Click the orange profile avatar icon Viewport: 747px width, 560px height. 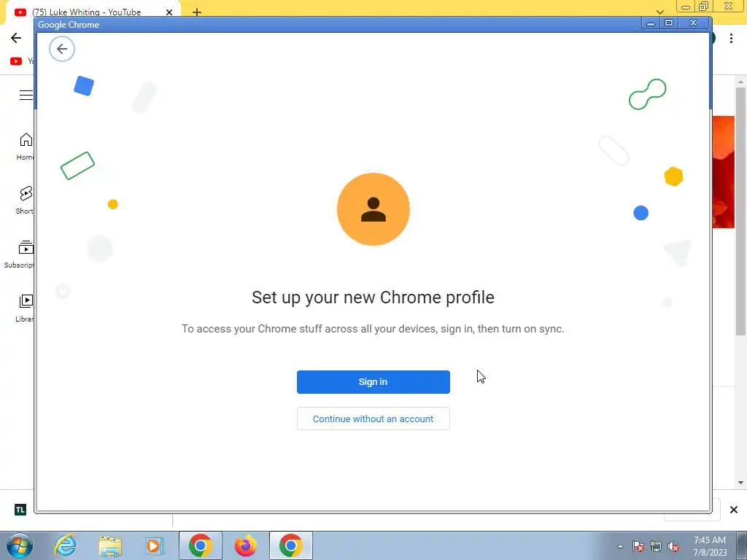[373, 209]
